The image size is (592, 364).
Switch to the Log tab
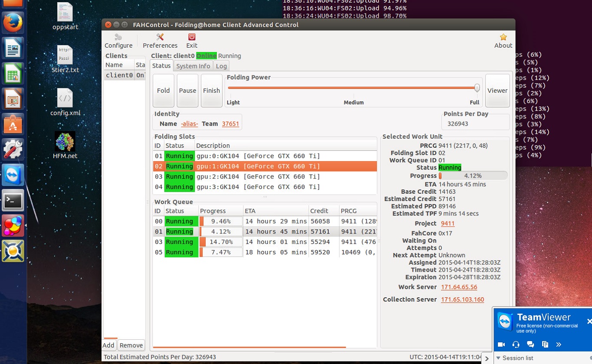tap(221, 66)
